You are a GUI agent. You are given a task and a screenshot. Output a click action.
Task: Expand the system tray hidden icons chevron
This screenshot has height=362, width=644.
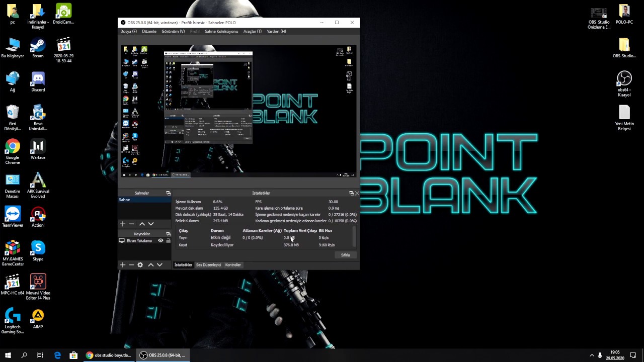pos(592,355)
